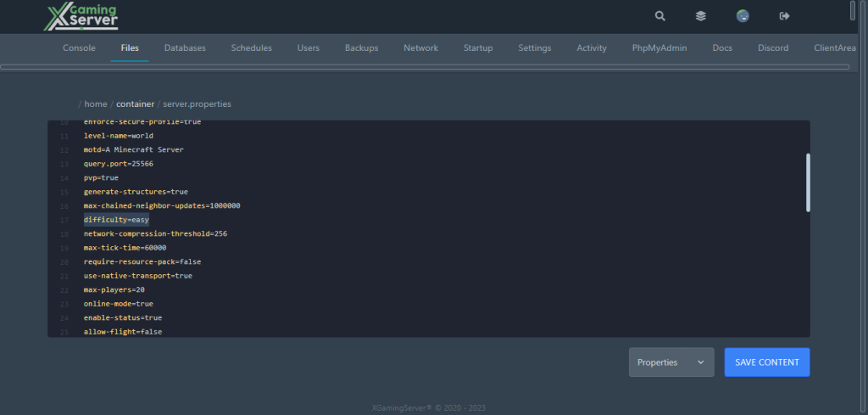868x415 pixels.
Task: Open the Properties syntax dropdown
Action: [x=671, y=362]
